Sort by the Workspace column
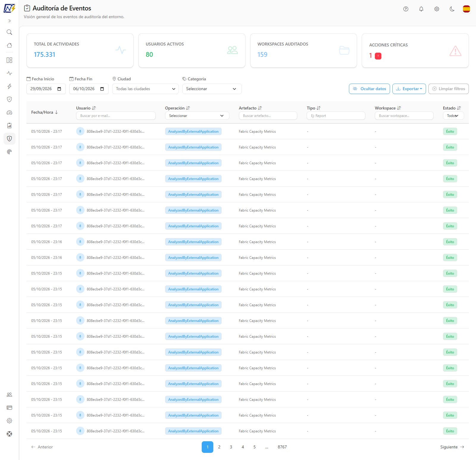This screenshot has height=460, width=476. coord(388,108)
